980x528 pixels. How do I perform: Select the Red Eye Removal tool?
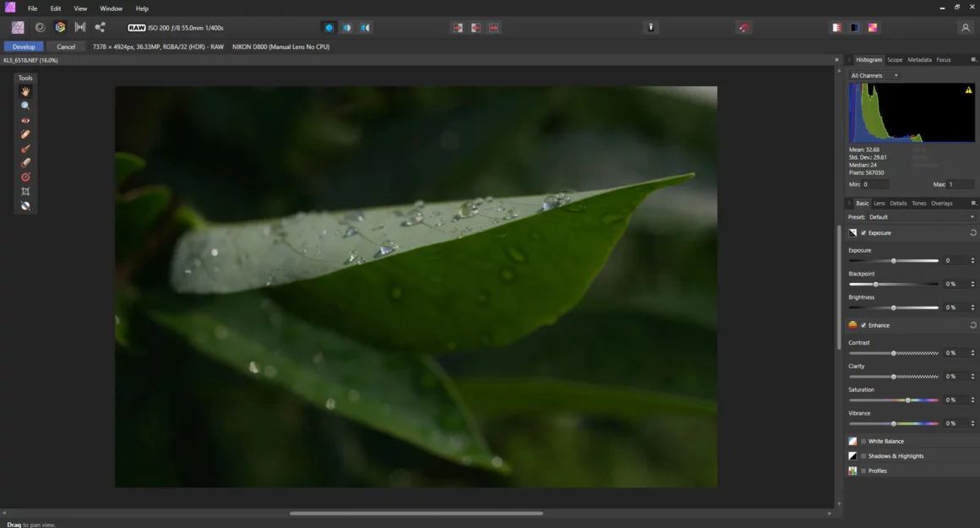coord(25,120)
